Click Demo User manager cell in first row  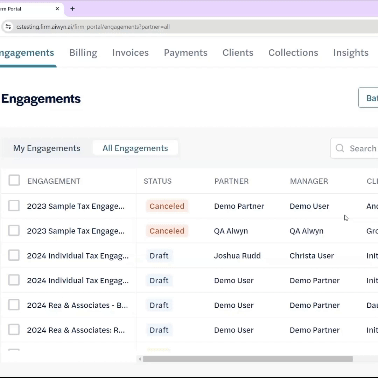(x=309, y=206)
